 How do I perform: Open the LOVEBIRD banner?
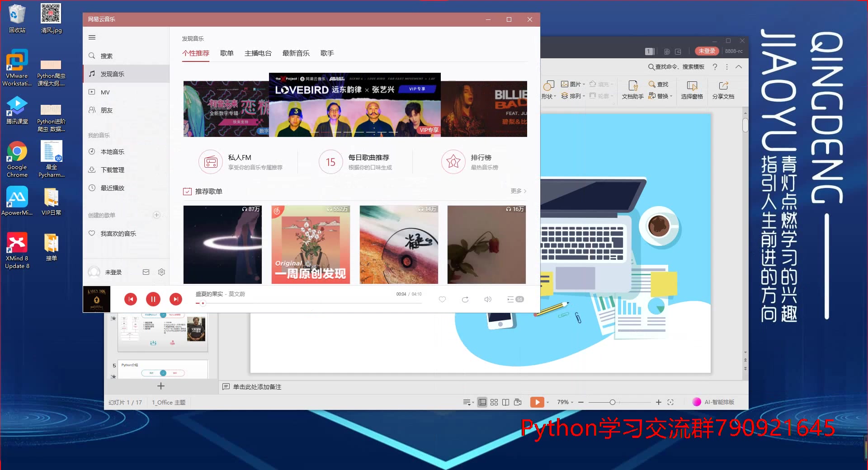355,105
